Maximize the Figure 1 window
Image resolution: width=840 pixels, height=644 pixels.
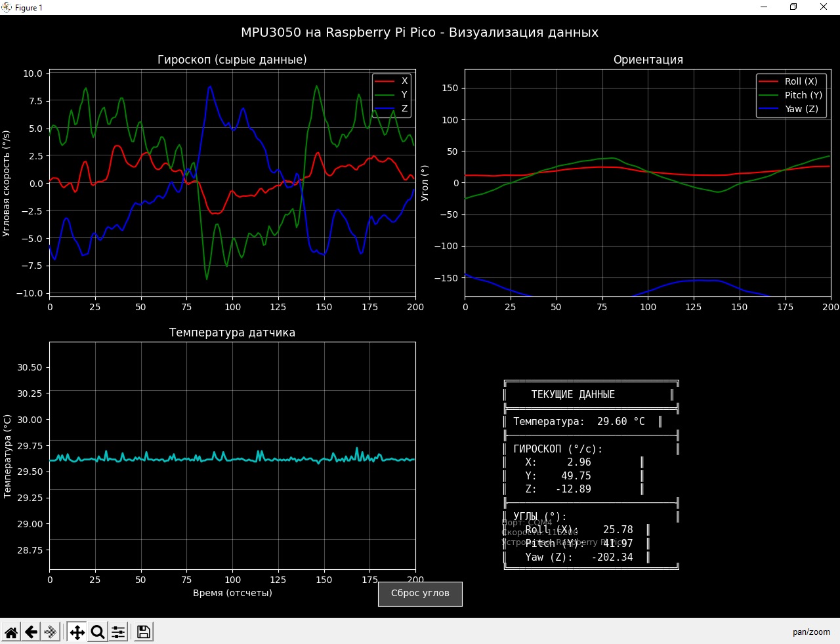793,7
